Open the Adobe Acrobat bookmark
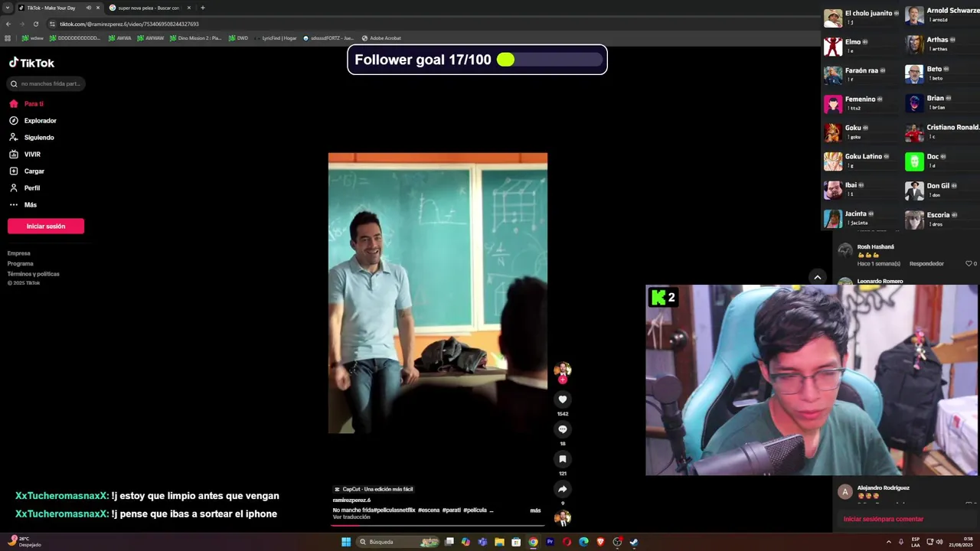 click(381, 37)
